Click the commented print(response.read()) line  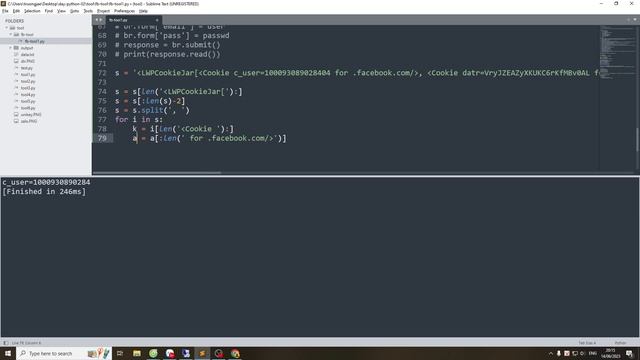tap(167, 54)
